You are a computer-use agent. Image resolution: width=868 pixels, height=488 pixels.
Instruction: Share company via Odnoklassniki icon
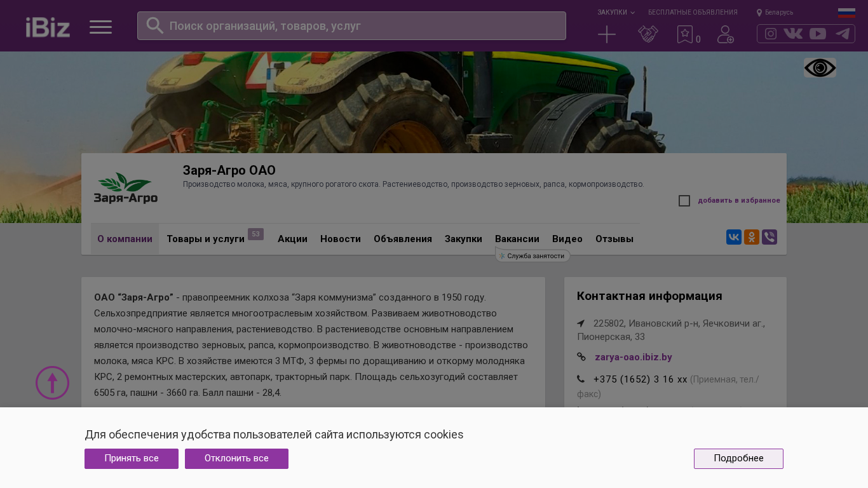[x=752, y=237]
